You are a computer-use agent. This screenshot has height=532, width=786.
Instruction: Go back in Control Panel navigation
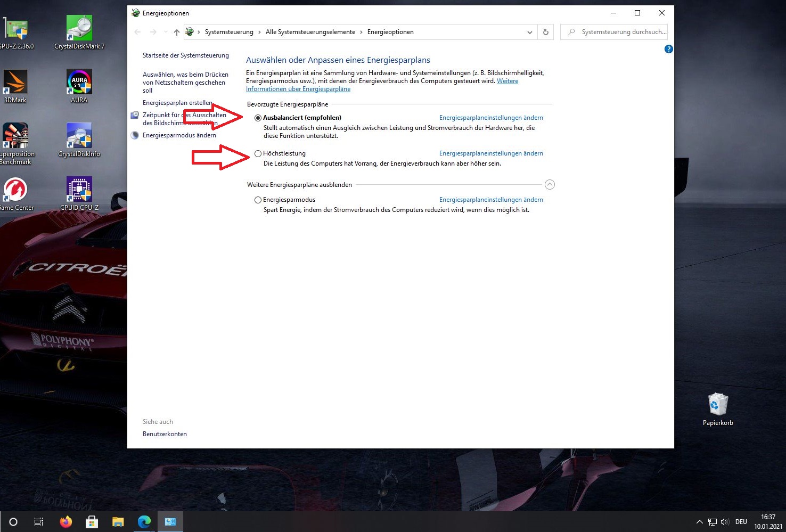click(x=137, y=32)
